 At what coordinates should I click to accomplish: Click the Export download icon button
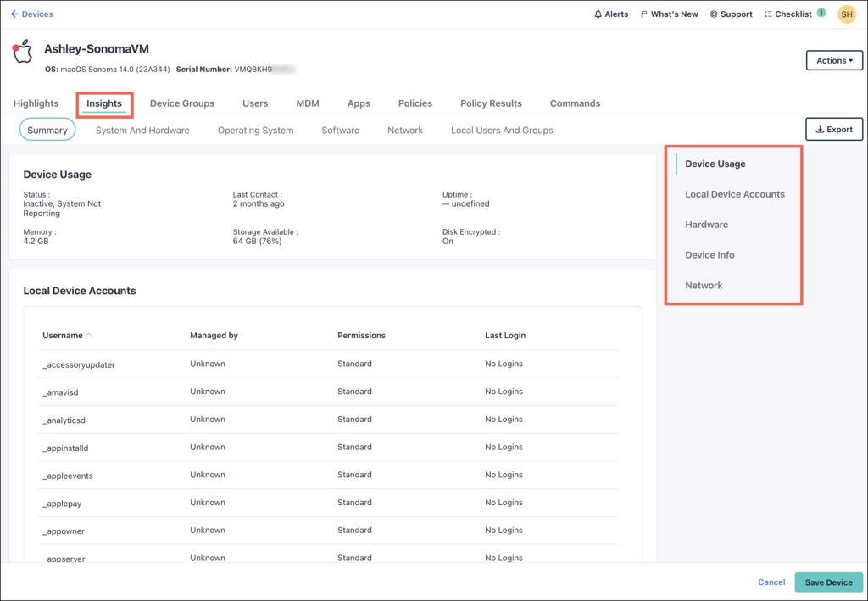tap(834, 130)
